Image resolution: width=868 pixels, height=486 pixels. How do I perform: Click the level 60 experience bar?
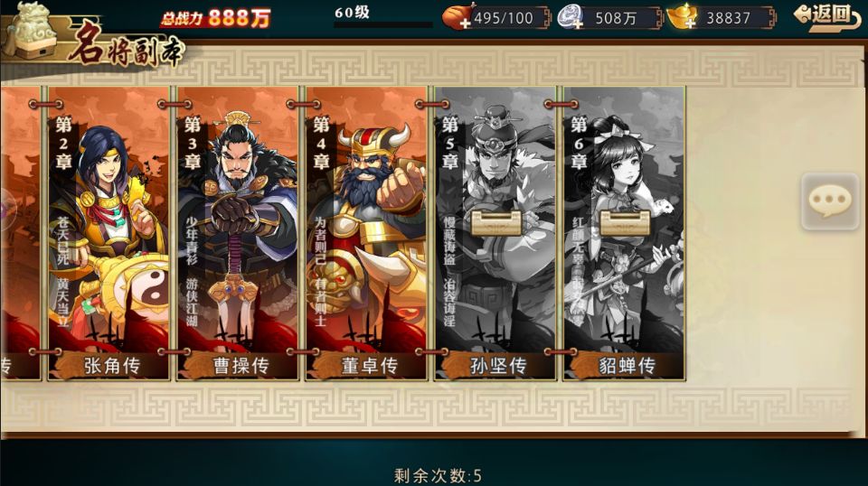[x=383, y=24]
